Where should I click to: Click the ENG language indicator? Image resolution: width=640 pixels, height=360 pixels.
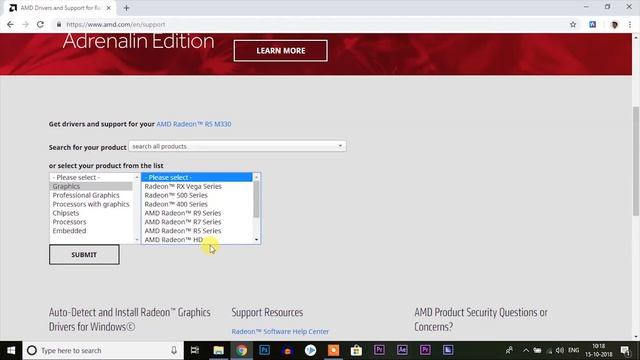573,350
